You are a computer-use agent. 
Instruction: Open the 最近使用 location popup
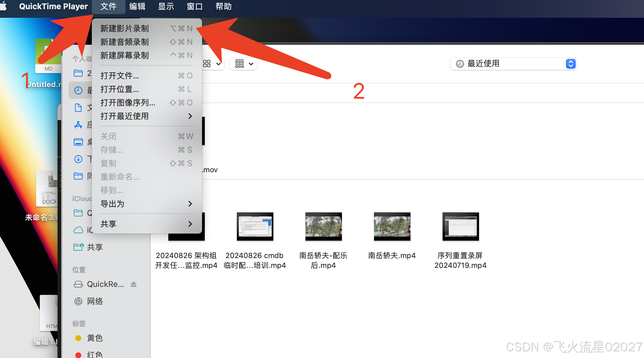[x=513, y=64]
